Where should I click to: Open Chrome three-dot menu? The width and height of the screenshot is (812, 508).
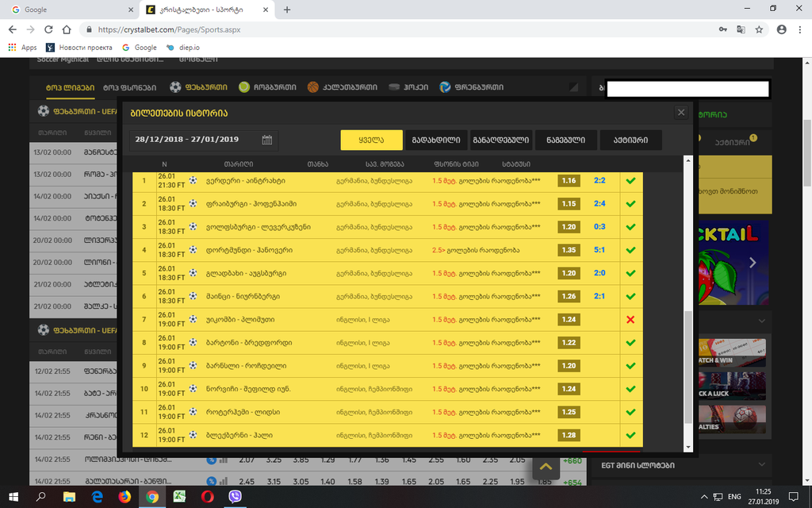coord(799,29)
